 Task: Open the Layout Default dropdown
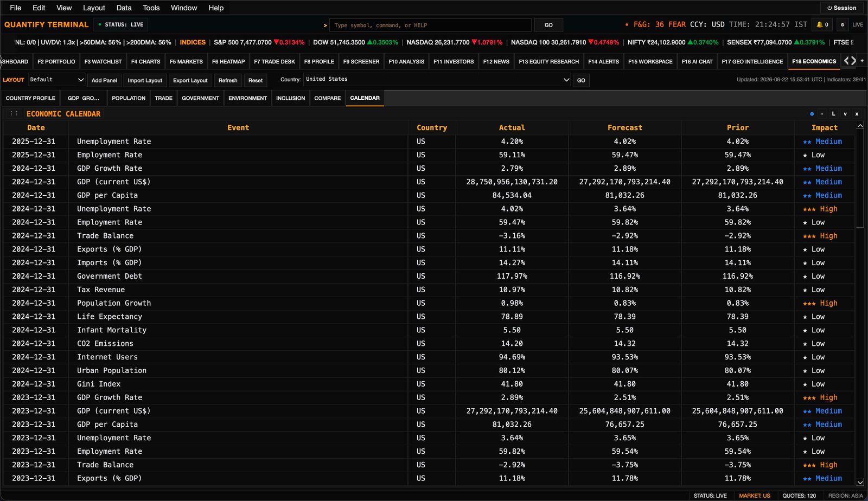point(56,80)
